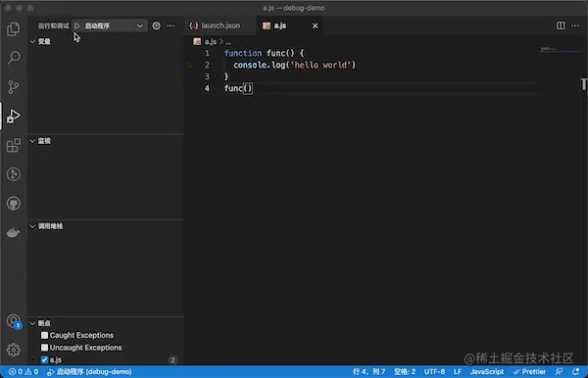
Task: Open launch.json via debug gear icon
Action: click(157, 25)
